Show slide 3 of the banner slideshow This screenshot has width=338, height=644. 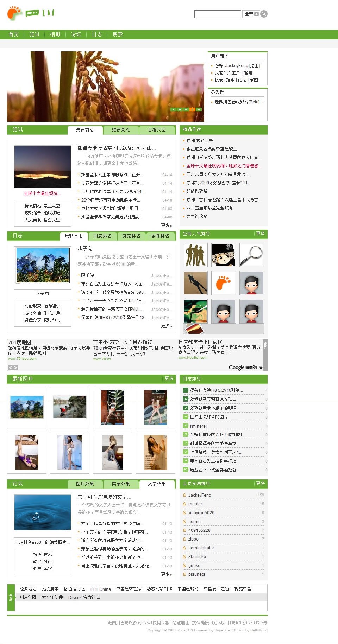(x=186, y=109)
